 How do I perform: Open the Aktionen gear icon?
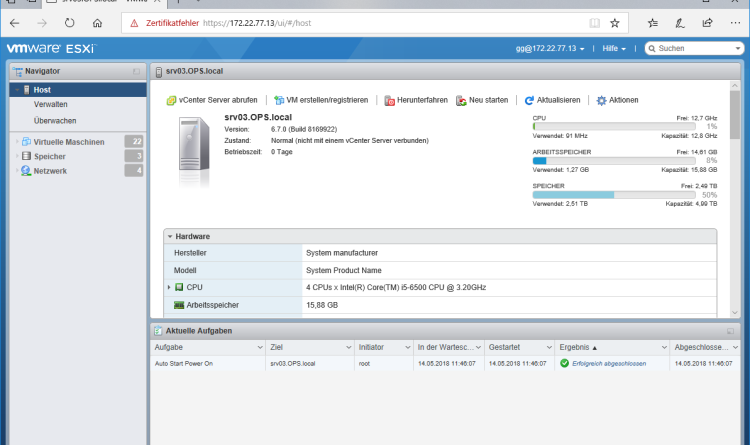pyautogui.click(x=601, y=100)
